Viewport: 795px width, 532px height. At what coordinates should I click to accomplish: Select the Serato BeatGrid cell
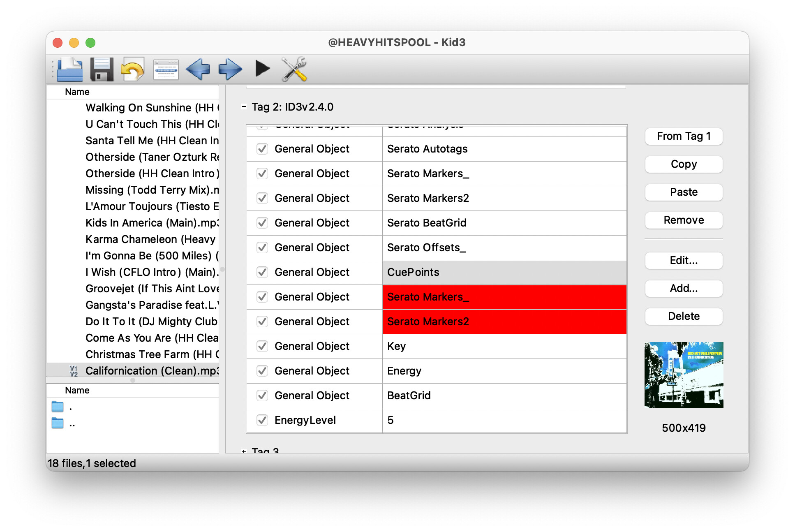tap(504, 223)
